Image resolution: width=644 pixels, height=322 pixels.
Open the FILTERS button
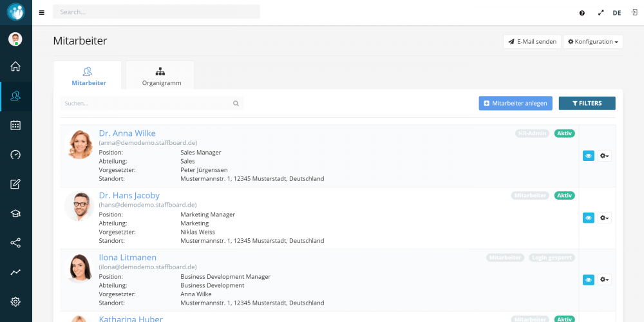pos(587,103)
